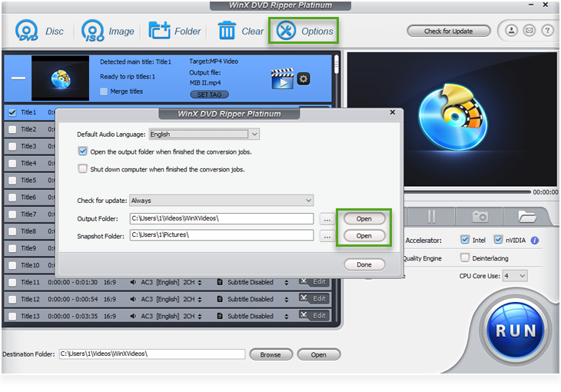Screen dimensions: 561x392
Task: Open the folder icon in preview controls
Action: click(x=526, y=217)
